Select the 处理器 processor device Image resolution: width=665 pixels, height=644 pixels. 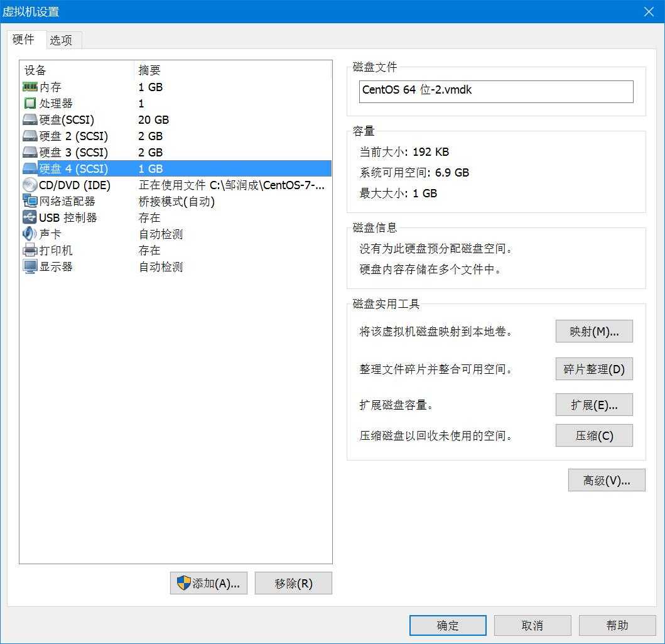(53, 103)
